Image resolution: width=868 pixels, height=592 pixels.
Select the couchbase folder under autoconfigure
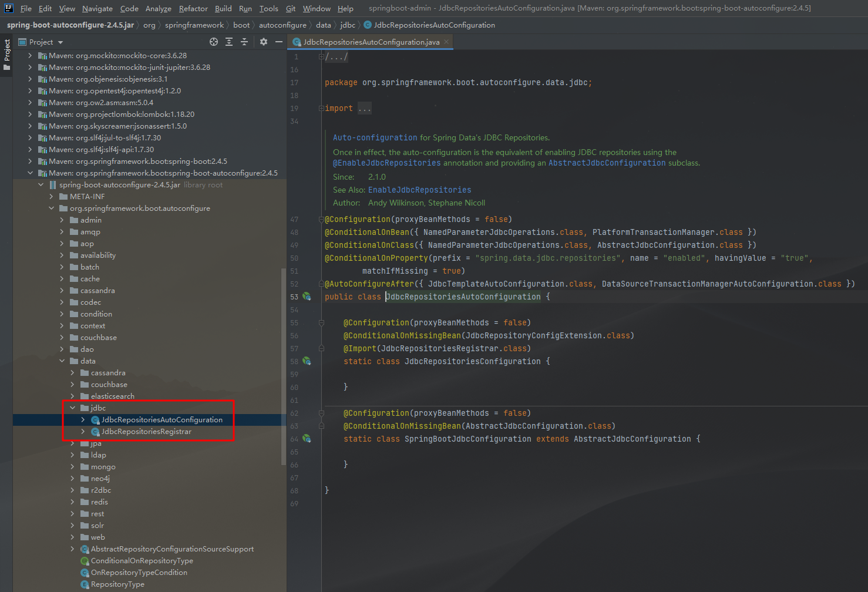tap(98, 338)
